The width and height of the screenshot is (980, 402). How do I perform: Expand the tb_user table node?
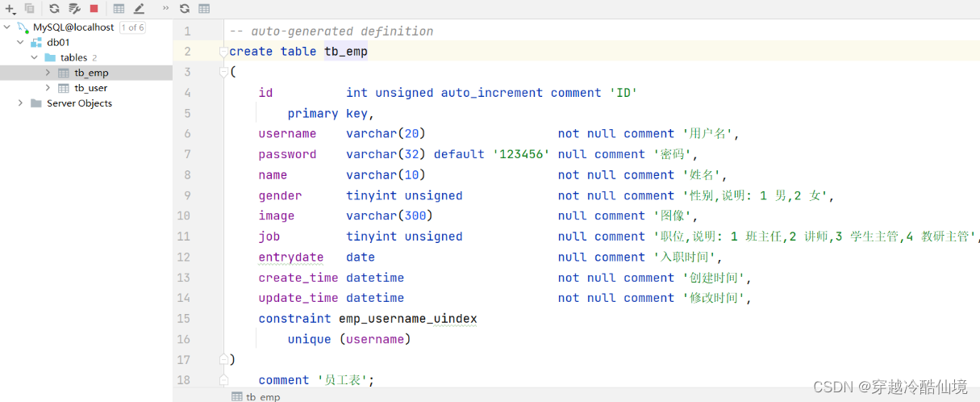[48, 88]
